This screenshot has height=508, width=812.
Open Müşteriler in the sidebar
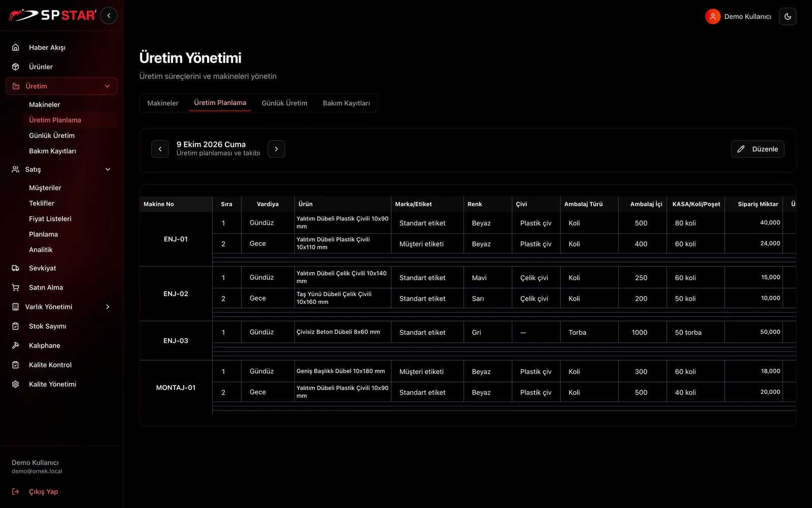(70, 188)
